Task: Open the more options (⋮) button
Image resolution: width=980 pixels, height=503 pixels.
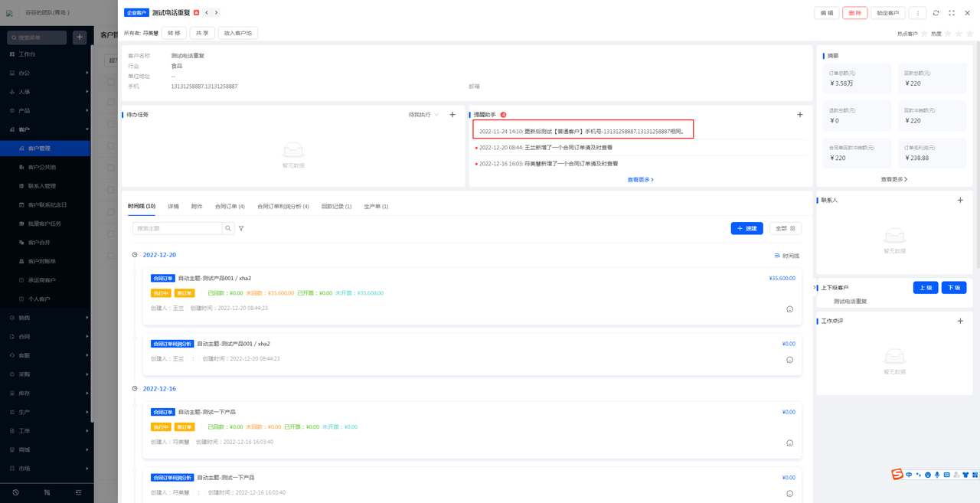Action: (x=918, y=13)
